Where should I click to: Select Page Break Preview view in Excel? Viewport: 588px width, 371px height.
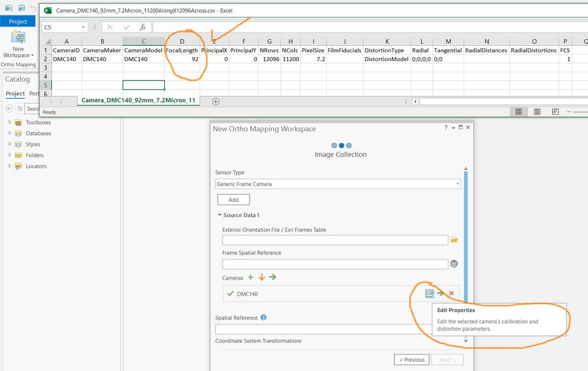pos(556,112)
